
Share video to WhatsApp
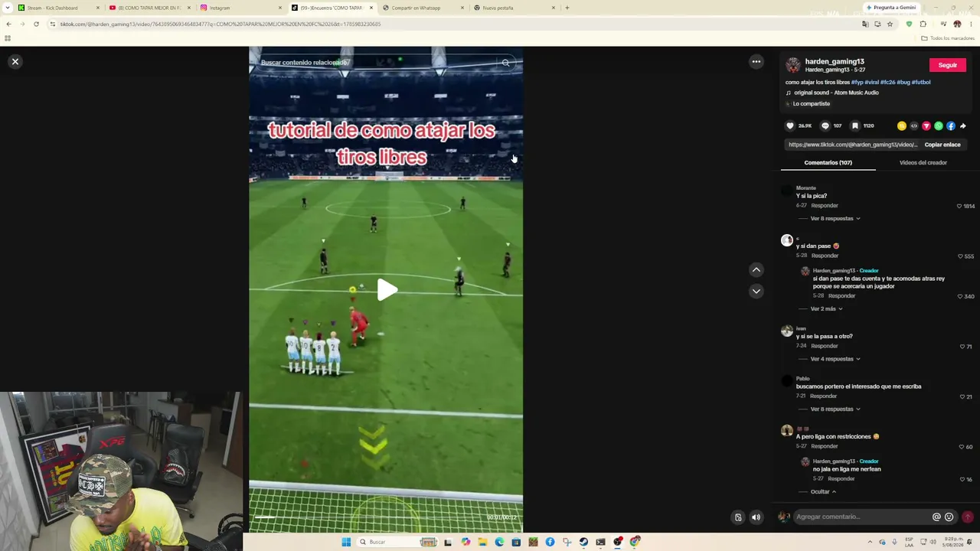(939, 126)
